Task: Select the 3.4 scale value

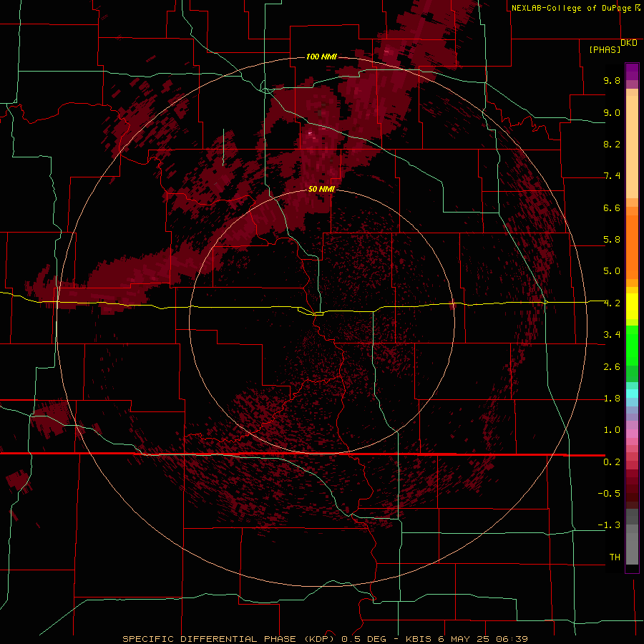Action: [612, 335]
